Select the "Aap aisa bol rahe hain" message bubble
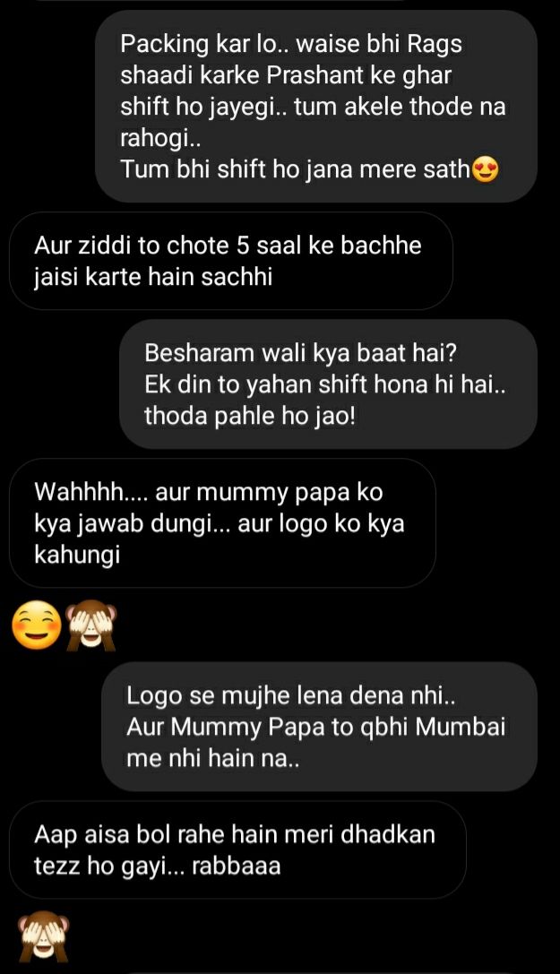Screen dimensions: 560x974 click(237, 849)
